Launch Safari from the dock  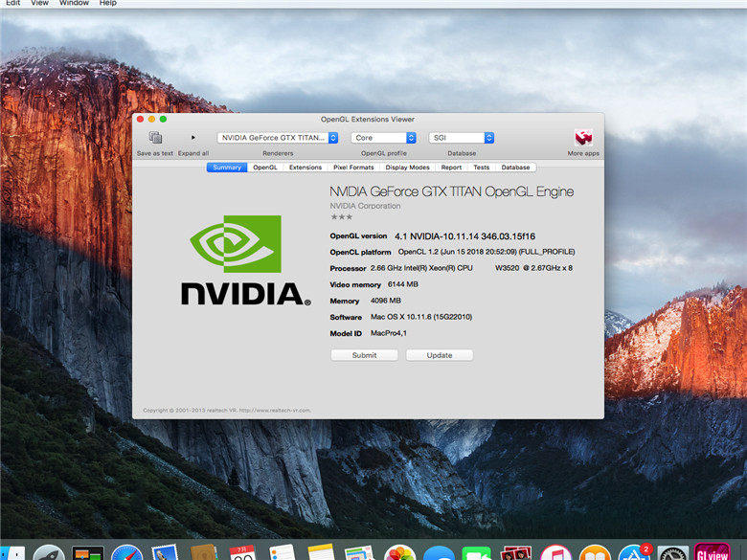coord(126,553)
